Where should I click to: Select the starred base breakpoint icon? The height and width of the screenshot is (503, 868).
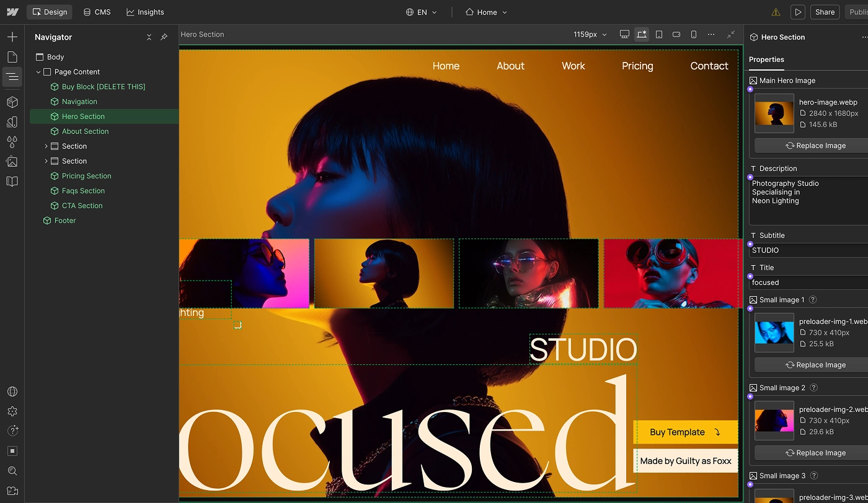642,35
